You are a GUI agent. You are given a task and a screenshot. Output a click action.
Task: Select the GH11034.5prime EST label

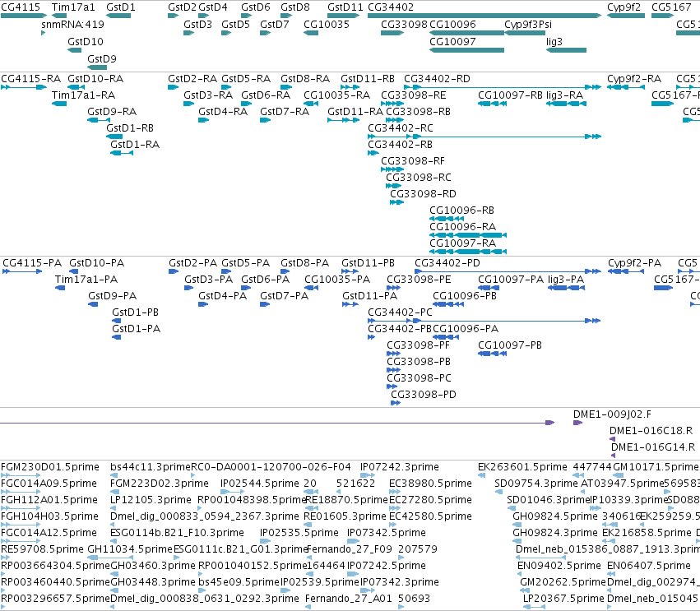130,549
